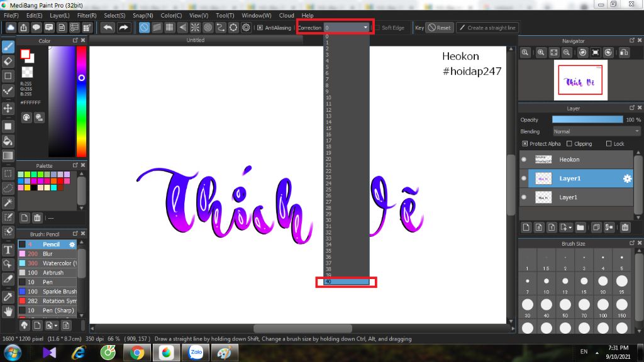
Task: Delete the palette color with the trash icon
Action: (37, 217)
